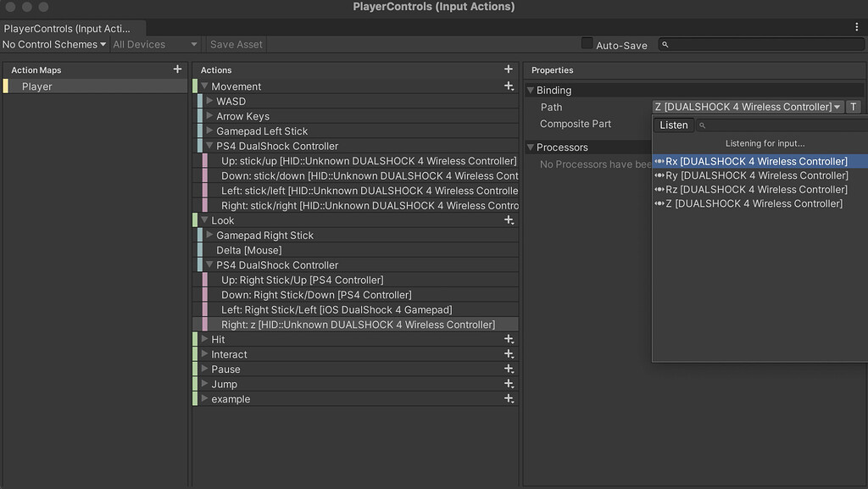This screenshot has height=489, width=868.
Task: Add binding to the Jump action
Action: [x=509, y=385]
